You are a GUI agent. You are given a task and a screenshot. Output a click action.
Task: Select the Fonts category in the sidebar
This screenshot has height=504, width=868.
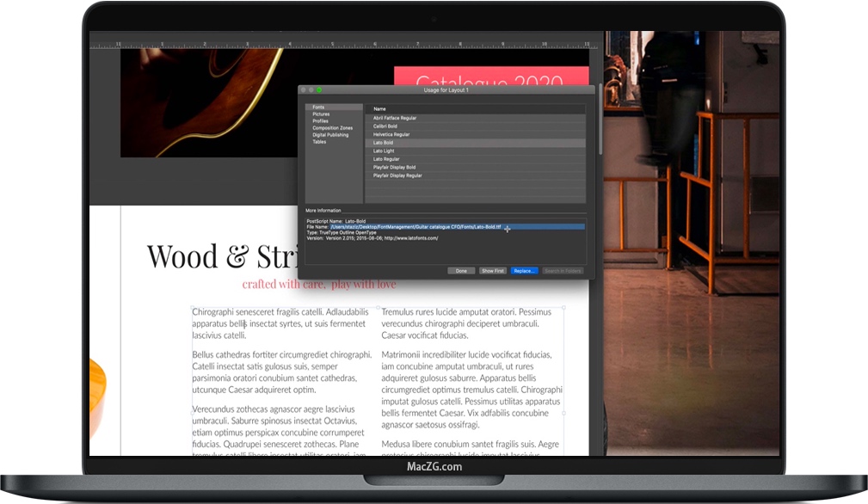tap(321, 107)
